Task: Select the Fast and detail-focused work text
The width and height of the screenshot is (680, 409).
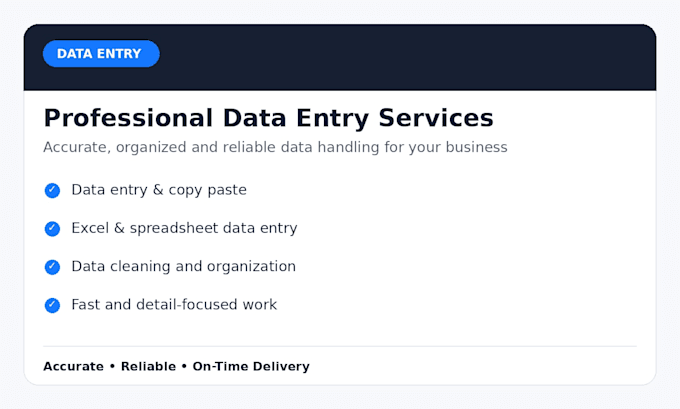Action: (x=174, y=304)
